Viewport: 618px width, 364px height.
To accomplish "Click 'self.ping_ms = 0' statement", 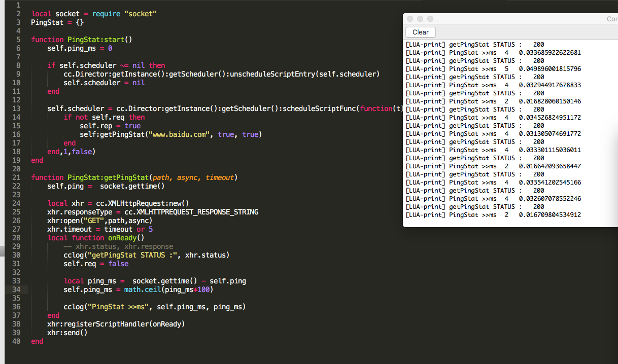I will (80, 48).
